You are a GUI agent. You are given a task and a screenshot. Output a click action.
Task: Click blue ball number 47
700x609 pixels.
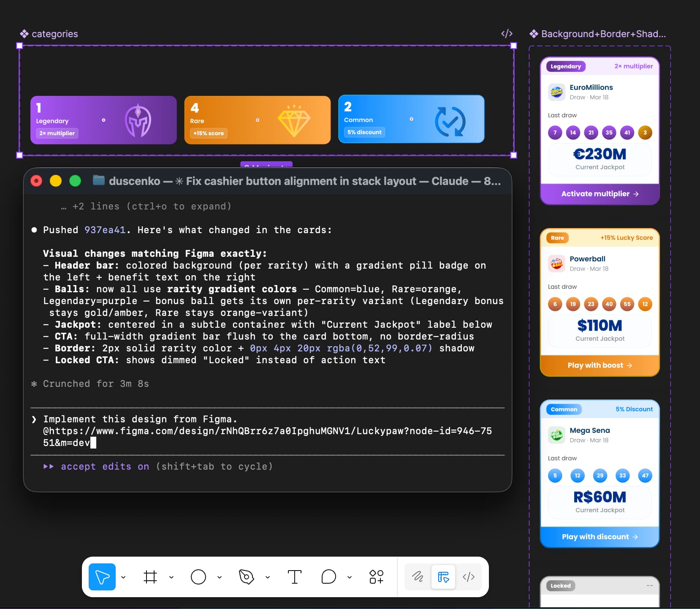(x=645, y=476)
